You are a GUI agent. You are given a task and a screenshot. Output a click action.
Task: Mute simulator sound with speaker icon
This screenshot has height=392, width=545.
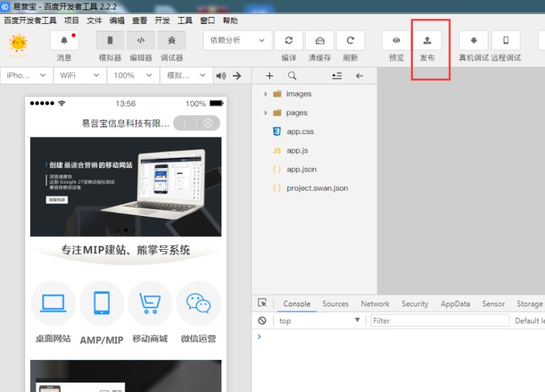pyautogui.click(x=221, y=76)
